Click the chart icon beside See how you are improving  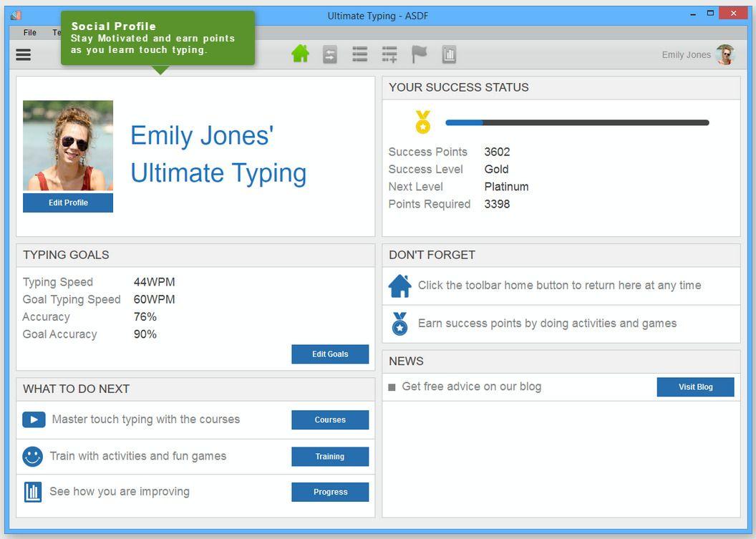click(x=33, y=492)
